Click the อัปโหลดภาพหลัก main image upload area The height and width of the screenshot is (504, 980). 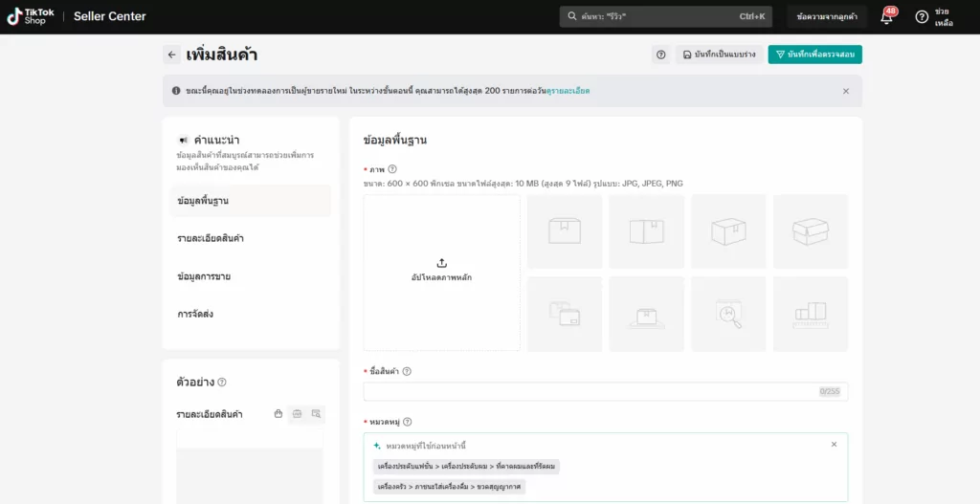[441, 271]
